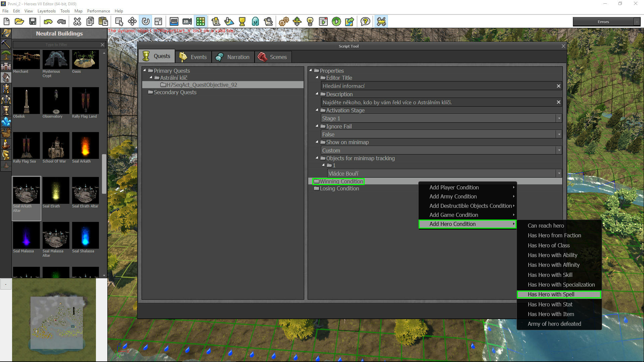The width and height of the screenshot is (644, 362).
Task: Click the minimap minus zoom button
Action: [x=6, y=284]
